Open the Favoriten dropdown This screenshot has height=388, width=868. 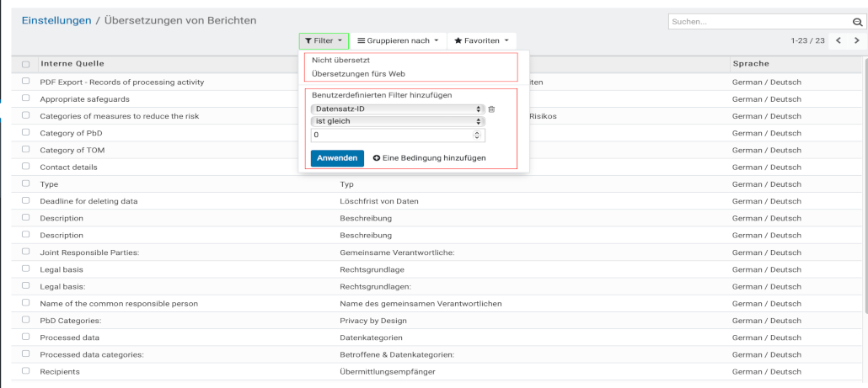[481, 40]
